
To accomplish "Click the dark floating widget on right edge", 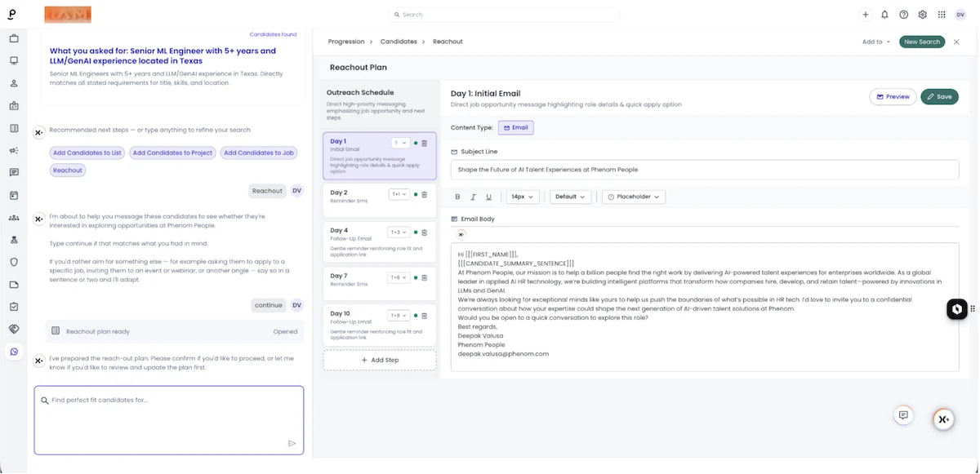I will [x=957, y=309].
